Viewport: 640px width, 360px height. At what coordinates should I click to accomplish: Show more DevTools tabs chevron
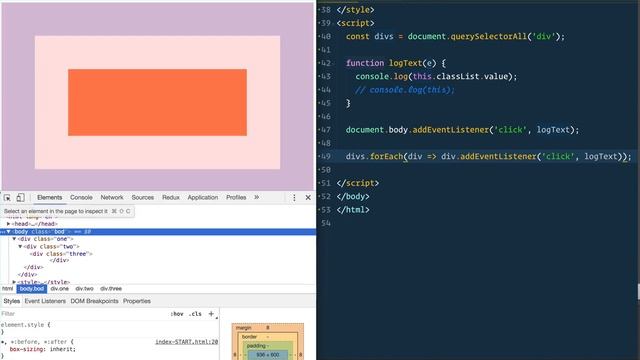pyautogui.click(x=256, y=197)
